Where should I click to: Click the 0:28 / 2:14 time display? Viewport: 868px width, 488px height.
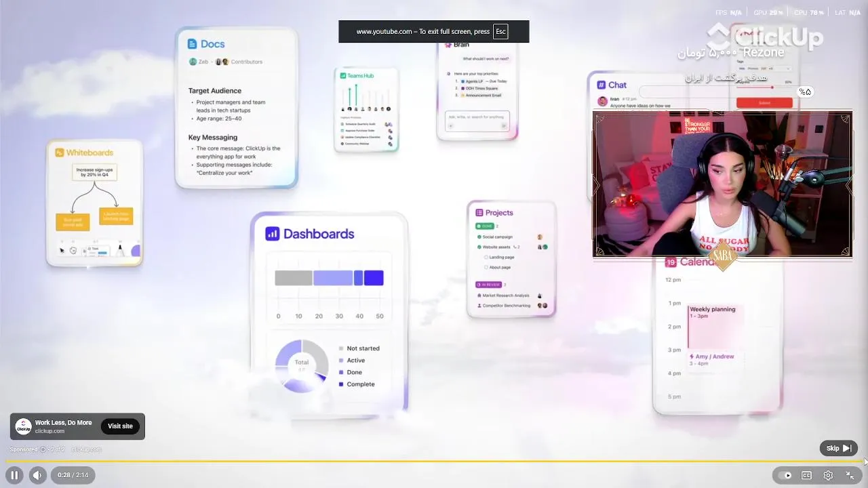click(x=73, y=475)
